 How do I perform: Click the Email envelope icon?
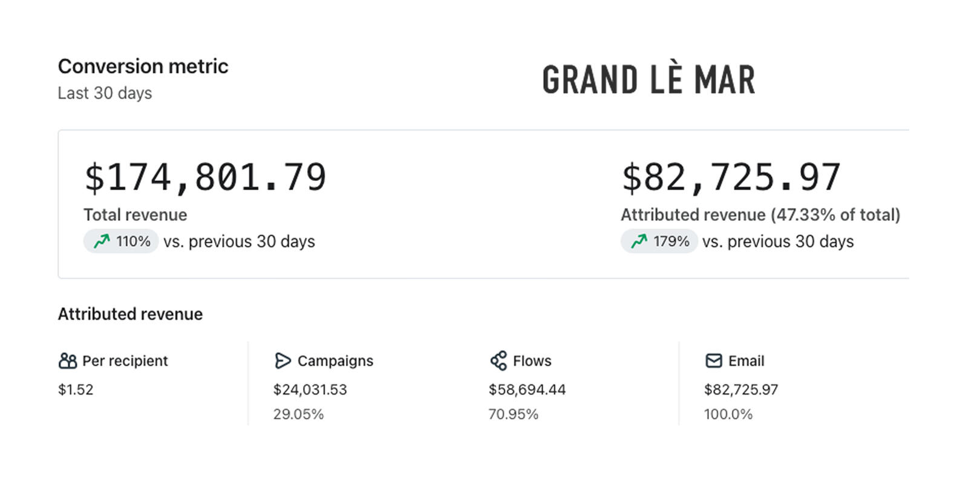714,361
